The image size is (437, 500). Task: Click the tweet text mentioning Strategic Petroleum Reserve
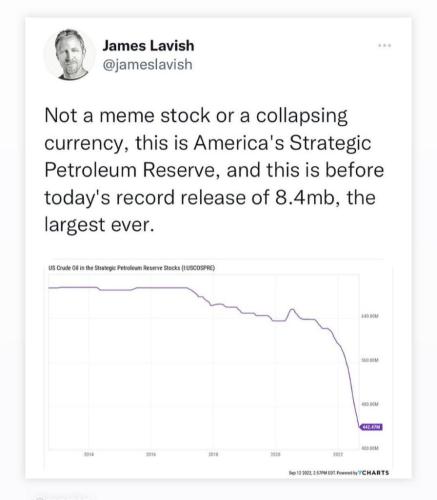pyautogui.click(x=213, y=170)
